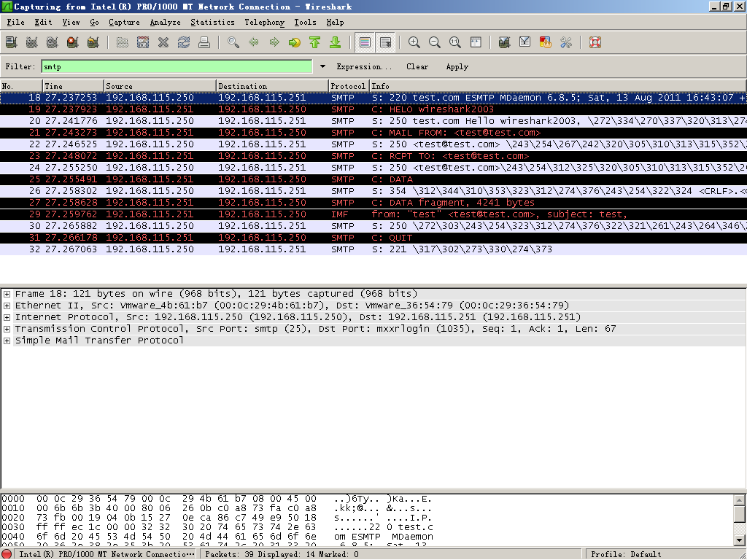
Task: Open the Analyze menu
Action: coord(166,23)
